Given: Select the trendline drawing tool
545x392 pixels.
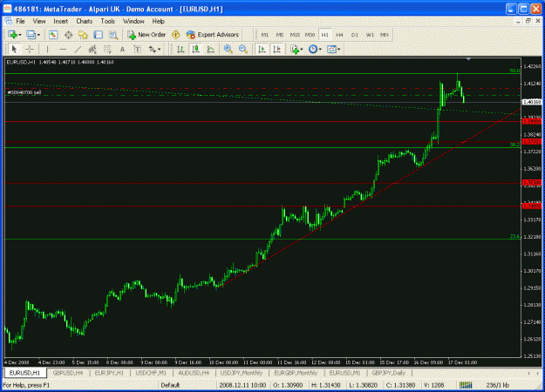Looking at the screenshot, I should 78,49.
